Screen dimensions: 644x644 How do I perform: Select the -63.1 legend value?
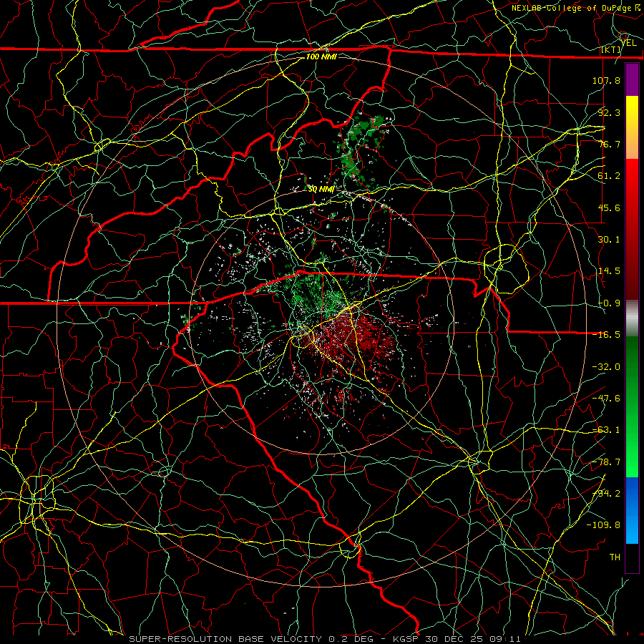click(606, 430)
